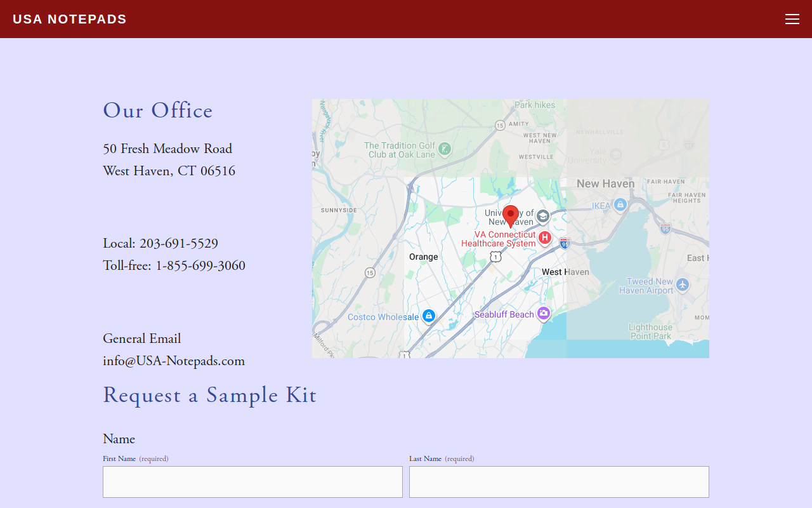Image resolution: width=812 pixels, height=508 pixels.
Task: Select the Tradition Golf Club marker icon
Action: point(445,149)
